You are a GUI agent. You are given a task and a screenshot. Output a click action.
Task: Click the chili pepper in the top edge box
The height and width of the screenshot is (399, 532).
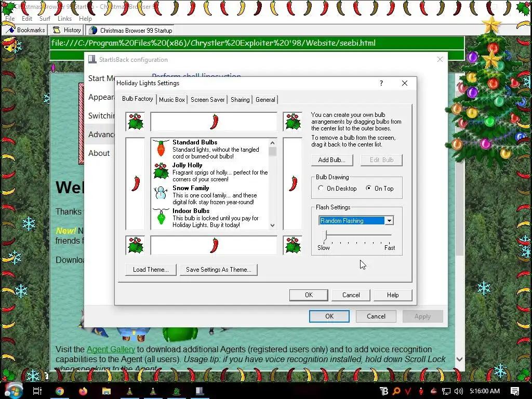pos(214,122)
